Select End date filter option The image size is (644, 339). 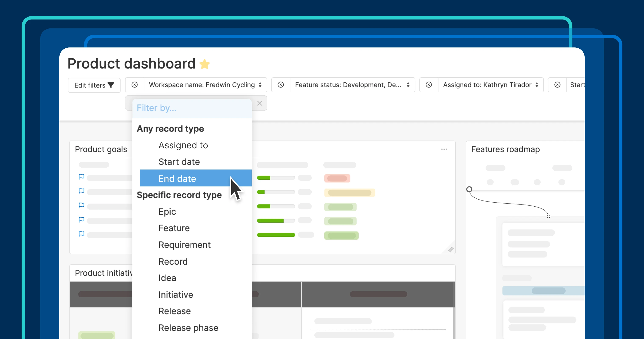click(177, 178)
